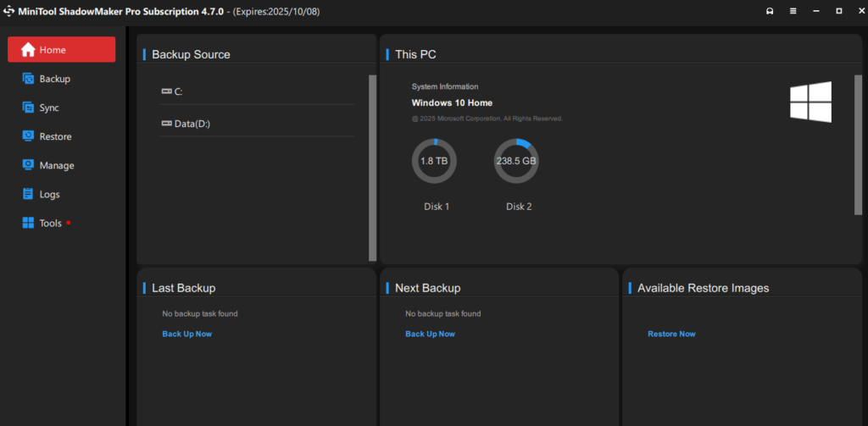
Task: Click the Tools grid icon
Action: [x=28, y=223]
